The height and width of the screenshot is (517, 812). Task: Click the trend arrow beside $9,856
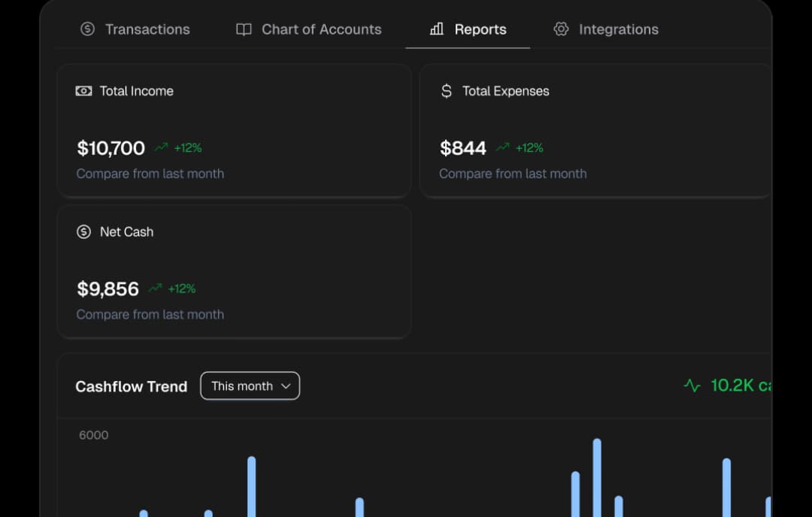(156, 286)
